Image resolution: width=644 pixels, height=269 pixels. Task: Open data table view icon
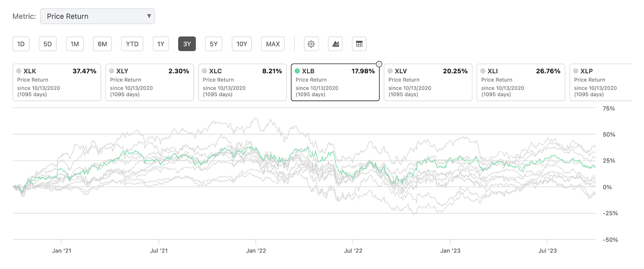tap(359, 44)
